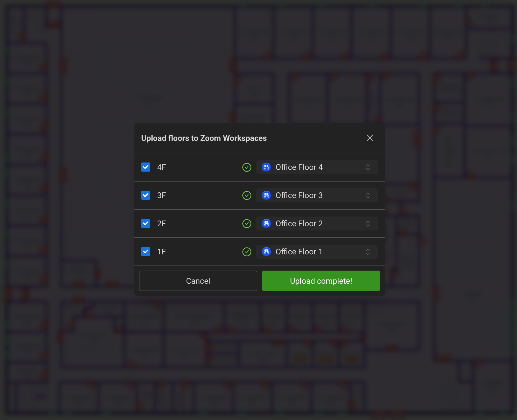Open the Office Floor 2 dropdown arrows
Image resolution: width=517 pixels, height=420 pixels.
click(368, 224)
